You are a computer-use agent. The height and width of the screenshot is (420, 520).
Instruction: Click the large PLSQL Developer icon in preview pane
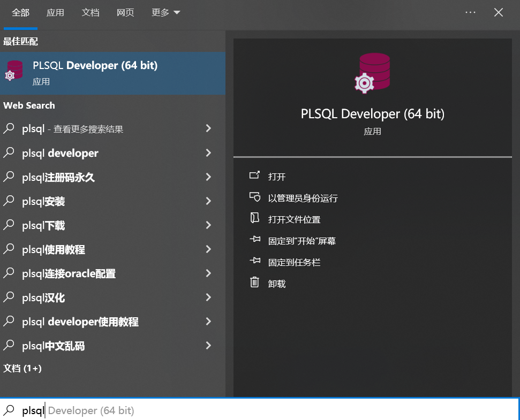[x=372, y=73]
